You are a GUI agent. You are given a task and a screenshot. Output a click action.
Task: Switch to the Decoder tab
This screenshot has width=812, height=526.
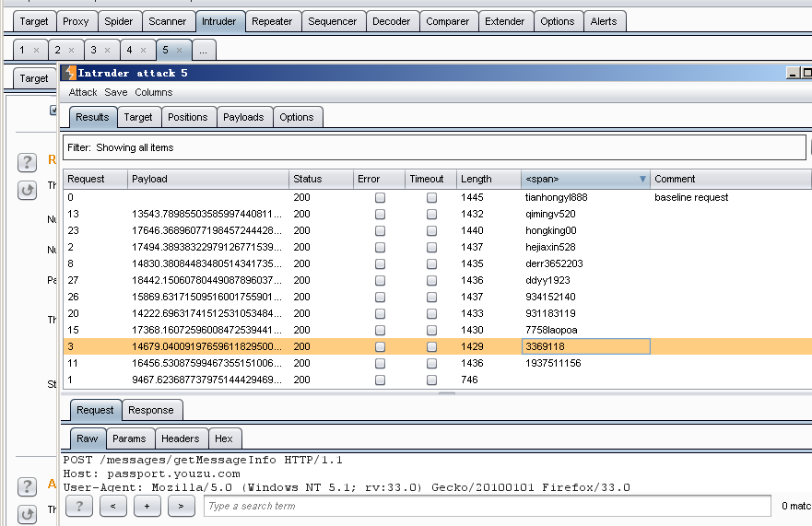(x=392, y=21)
